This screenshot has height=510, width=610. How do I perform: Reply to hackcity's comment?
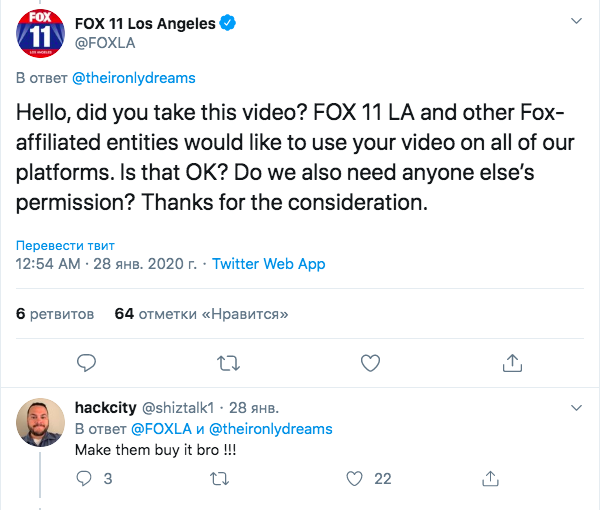pos(86,479)
